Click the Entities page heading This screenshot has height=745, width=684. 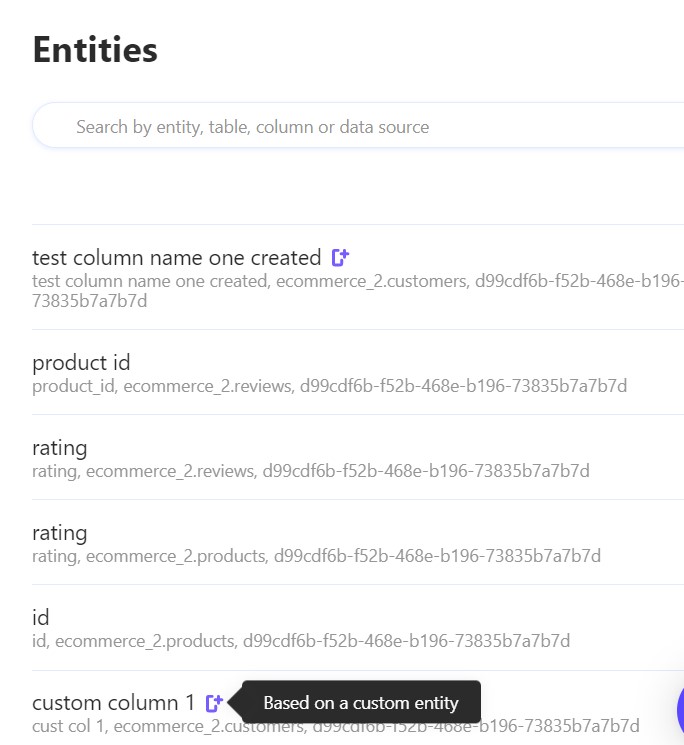pos(95,49)
